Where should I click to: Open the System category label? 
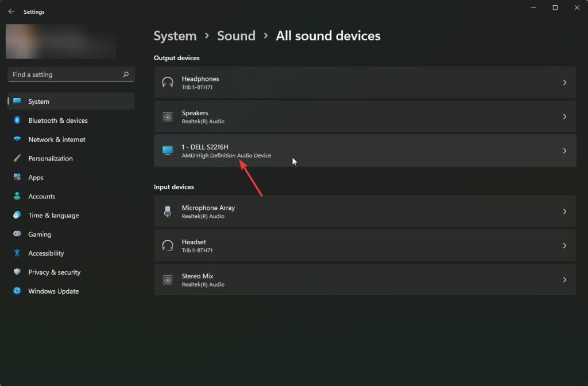pos(38,102)
